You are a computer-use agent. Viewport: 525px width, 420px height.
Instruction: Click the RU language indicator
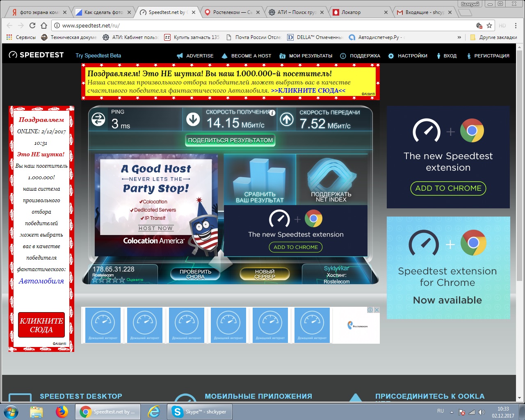pyautogui.click(x=441, y=411)
